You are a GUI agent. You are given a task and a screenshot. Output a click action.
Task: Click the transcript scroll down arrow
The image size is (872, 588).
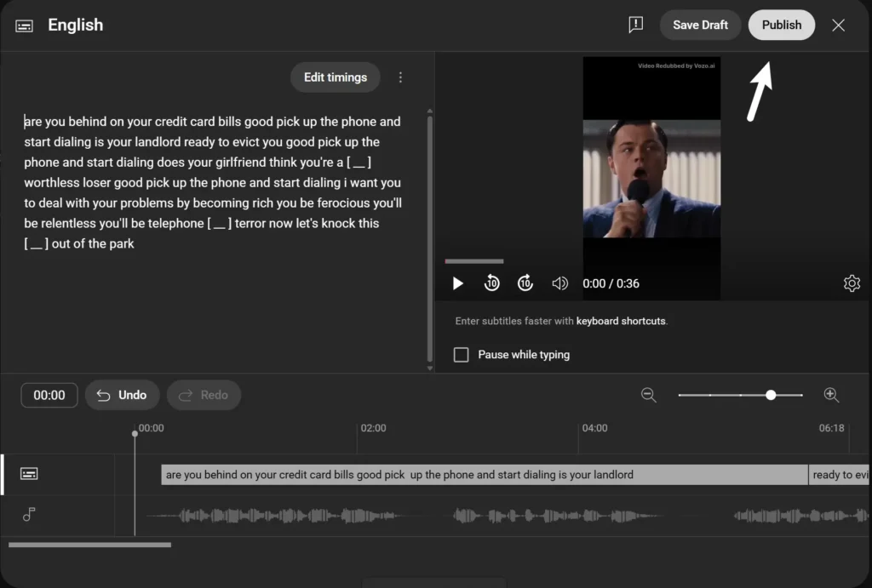(x=430, y=368)
